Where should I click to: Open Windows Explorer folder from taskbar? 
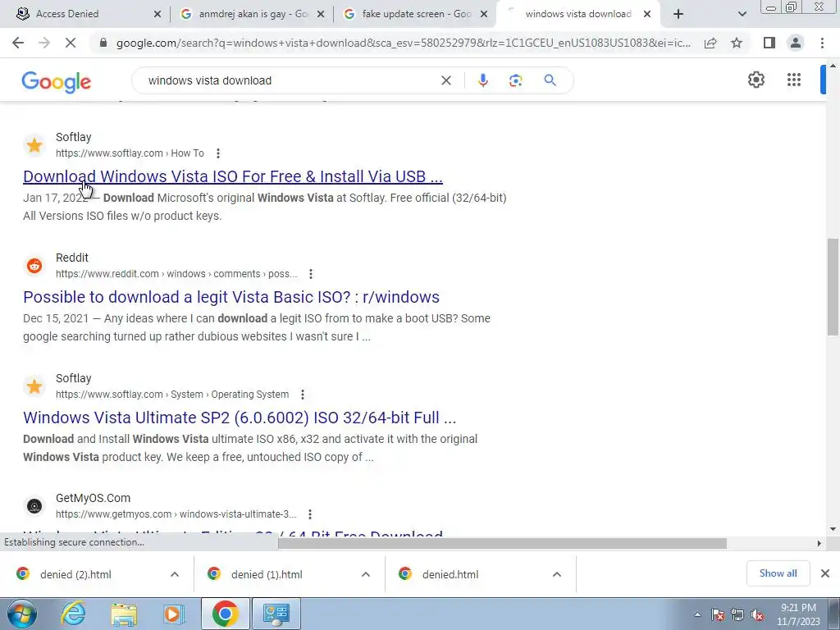tap(124, 614)
